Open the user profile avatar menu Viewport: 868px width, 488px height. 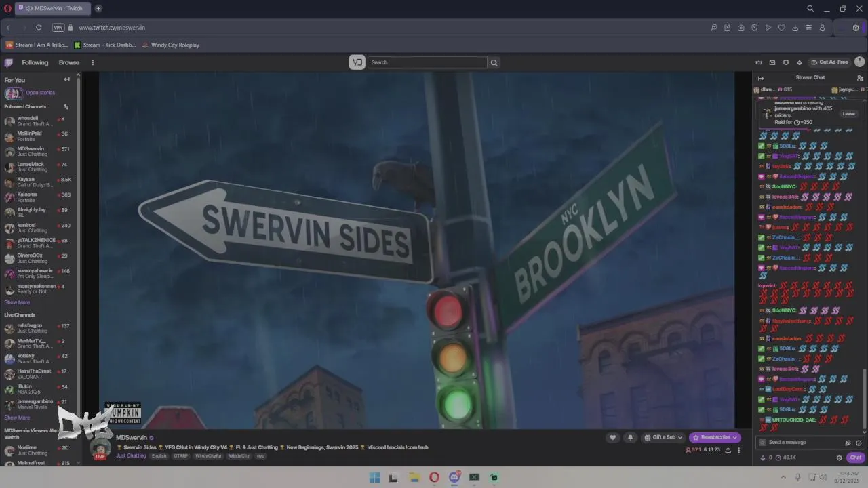click(x=860, y=62)
